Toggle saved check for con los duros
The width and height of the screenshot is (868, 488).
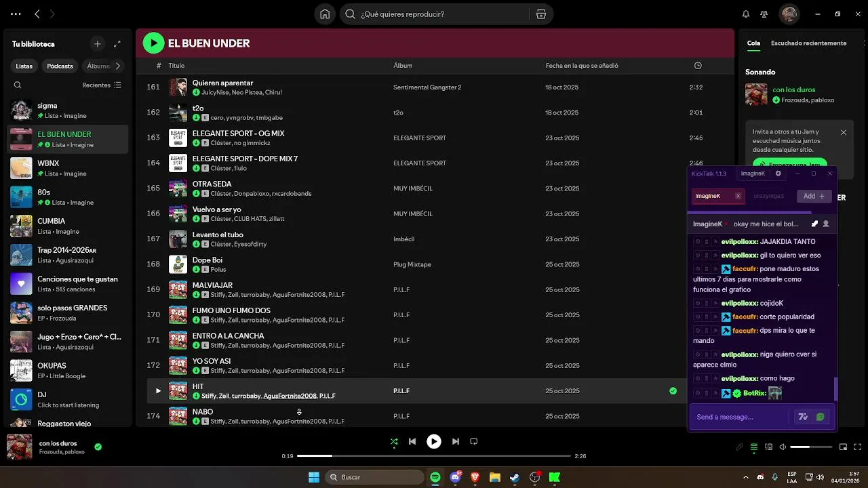98,447
